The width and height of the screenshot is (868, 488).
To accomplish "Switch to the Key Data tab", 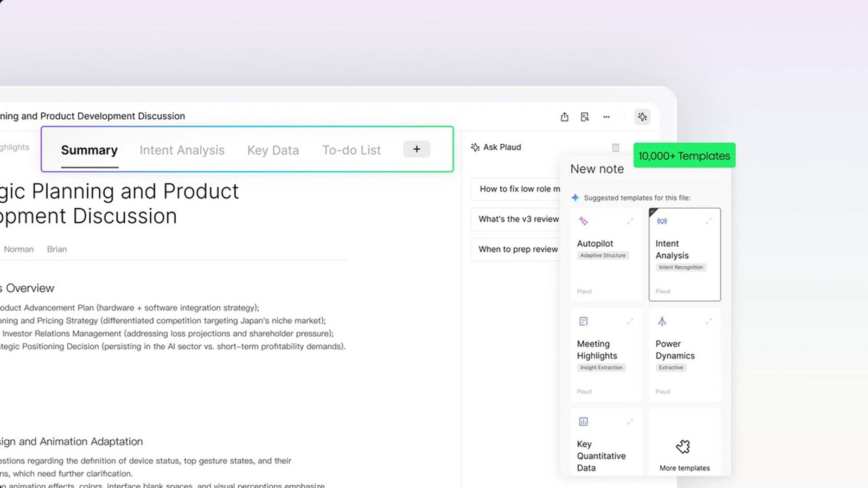I will (x=273, y=150).
